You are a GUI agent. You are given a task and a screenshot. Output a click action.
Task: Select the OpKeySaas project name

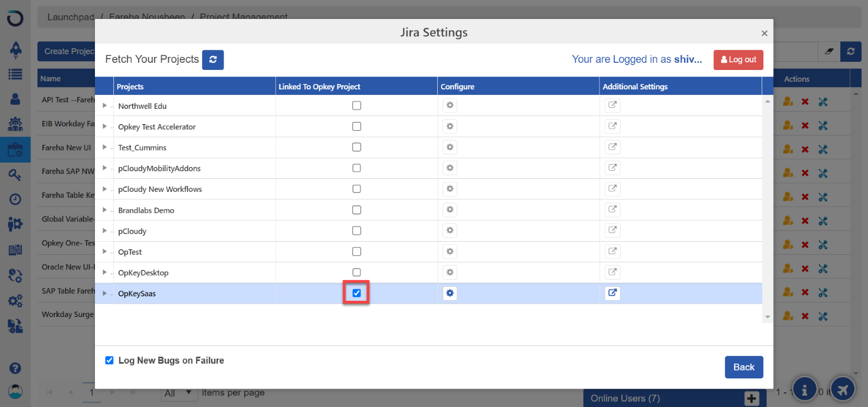point(137,294)
